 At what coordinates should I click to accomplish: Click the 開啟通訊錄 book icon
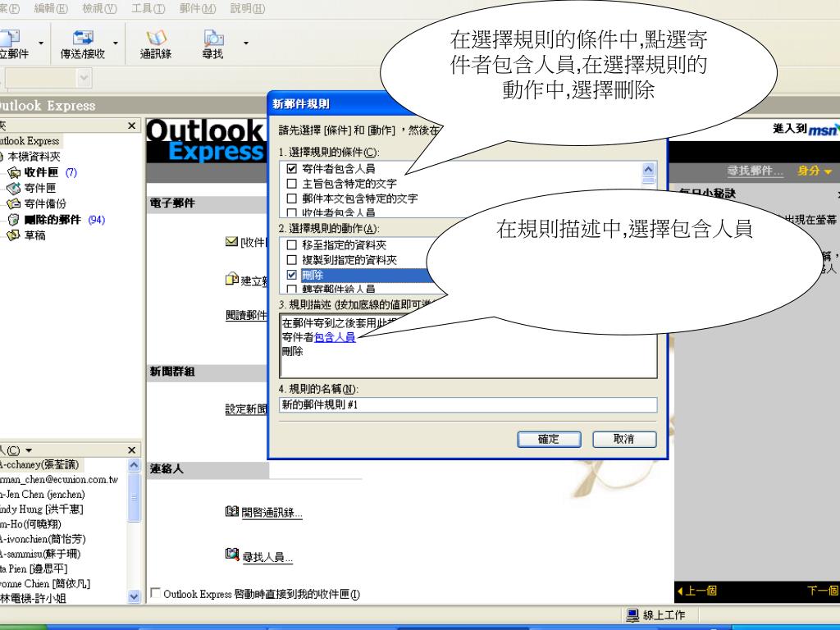(232, 512)
